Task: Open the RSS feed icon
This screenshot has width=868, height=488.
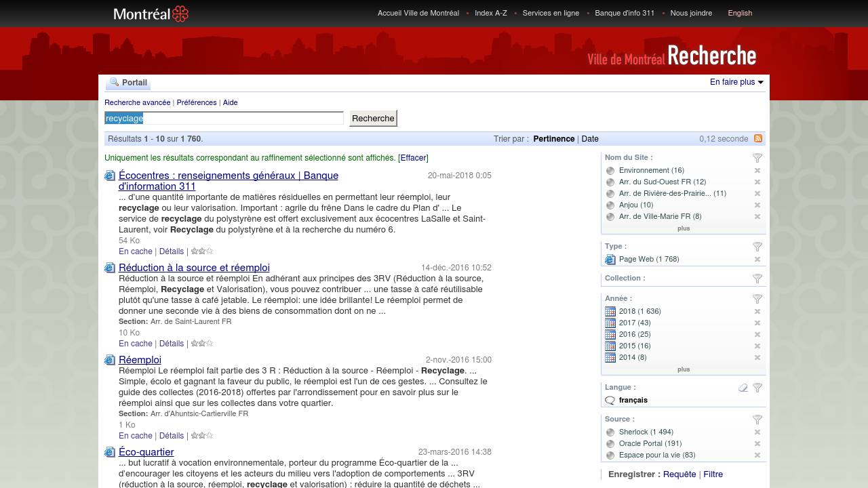Action: tap(758, 138)
